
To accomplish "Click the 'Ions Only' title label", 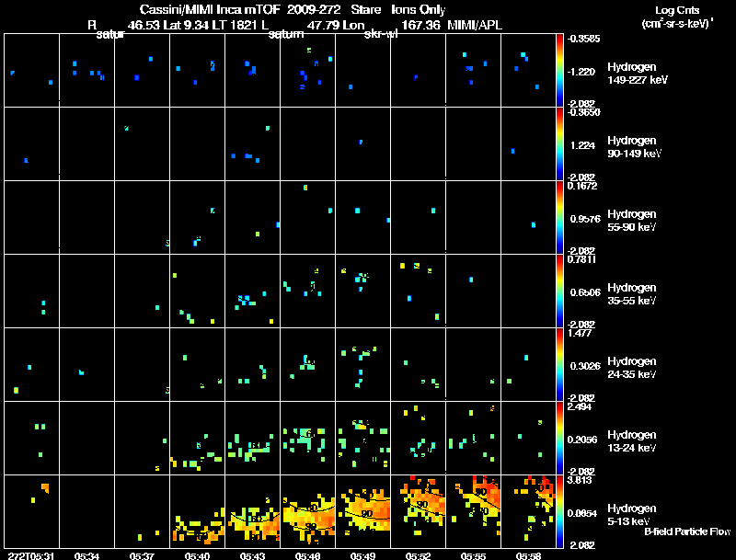I will tap(419, 10).
